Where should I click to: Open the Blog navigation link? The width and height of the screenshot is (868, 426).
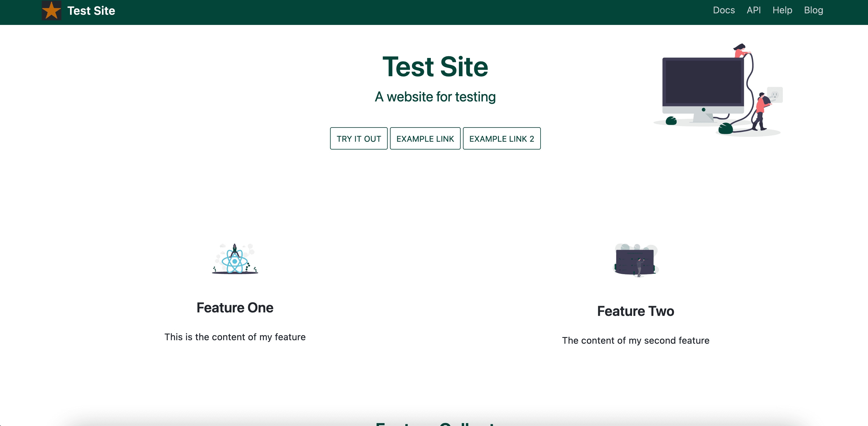point(813,10)
